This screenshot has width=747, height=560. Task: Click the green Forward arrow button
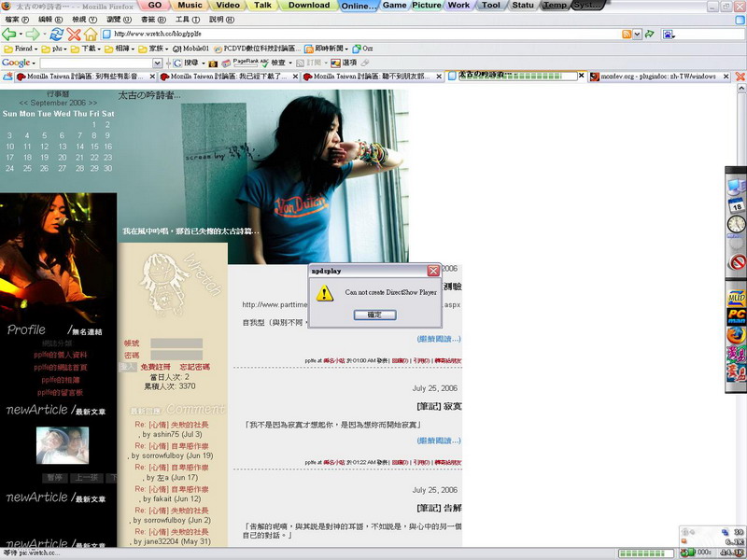pos(33,34)
